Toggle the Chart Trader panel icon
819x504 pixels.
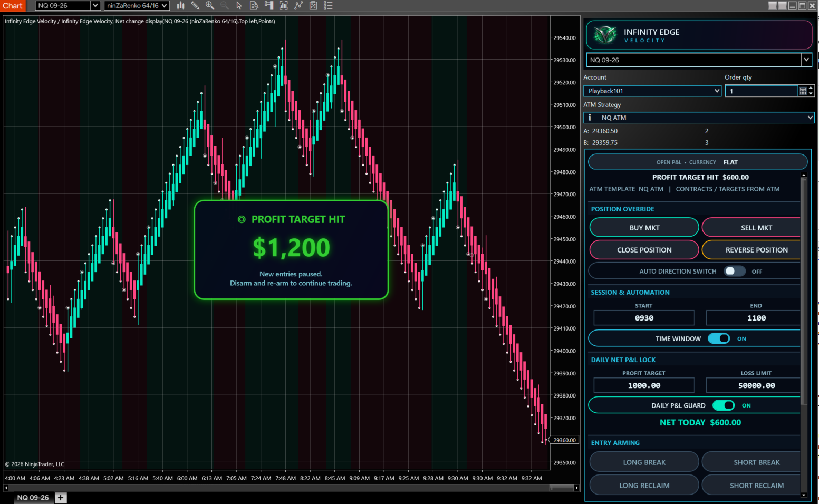point(269,6)
